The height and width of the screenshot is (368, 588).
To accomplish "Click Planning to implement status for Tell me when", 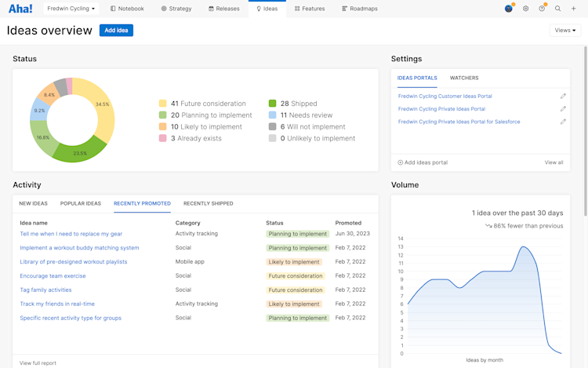I will click(x=297, y=234).
